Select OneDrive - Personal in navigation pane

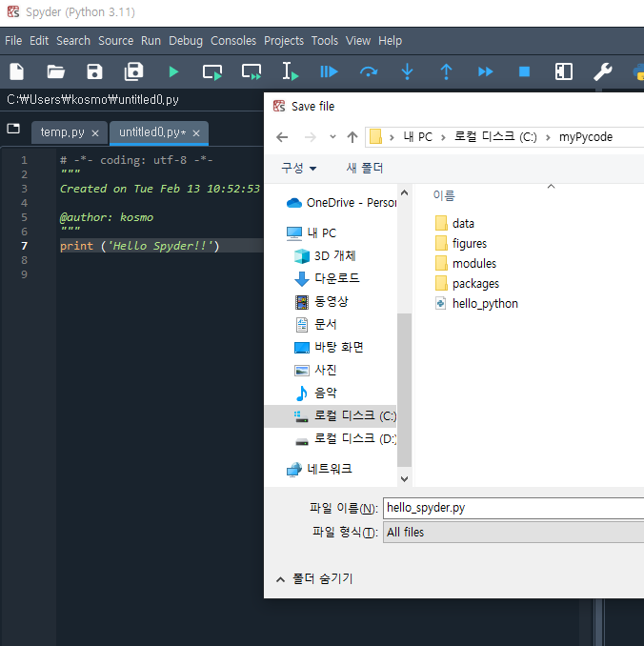[341, 203]
